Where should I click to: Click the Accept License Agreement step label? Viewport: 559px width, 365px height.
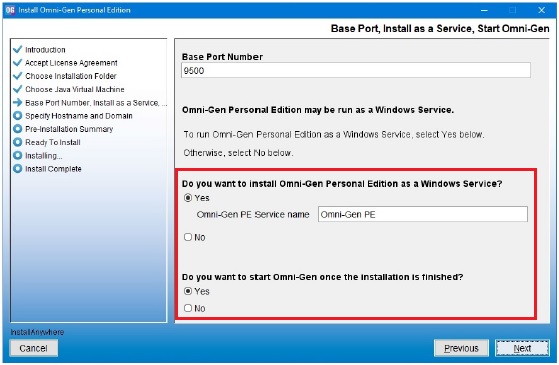tap(71, 63)
